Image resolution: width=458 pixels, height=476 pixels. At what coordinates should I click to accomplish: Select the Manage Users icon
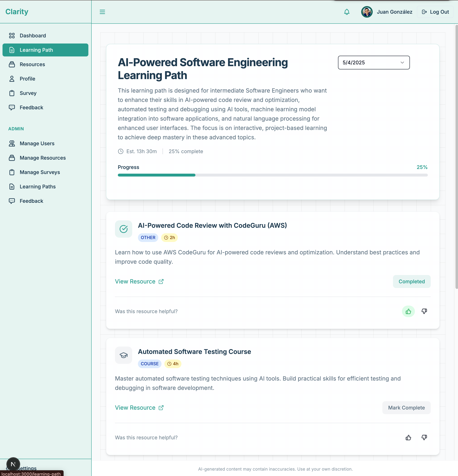point(12,143)
